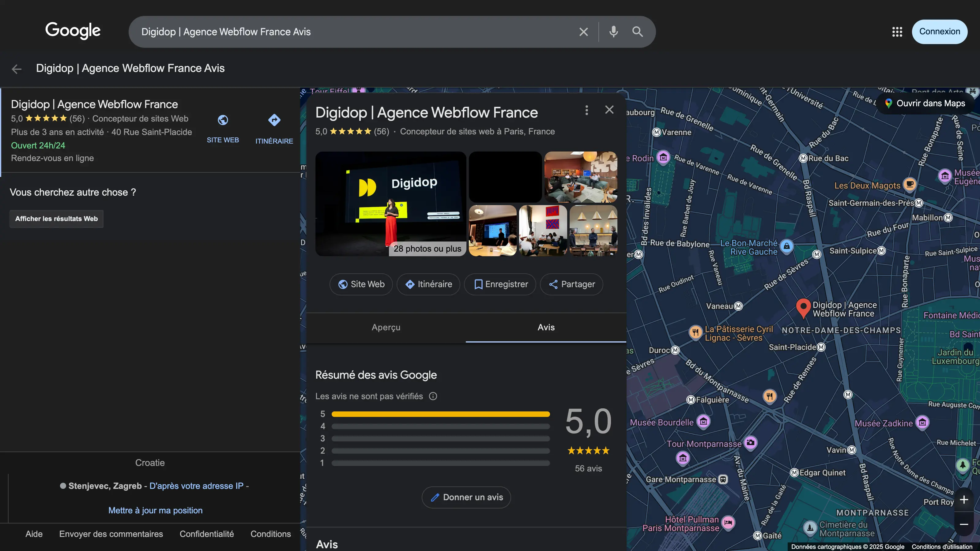Share place with Partager button
This screenshot has width=980, height=551.
coord(571,284)
